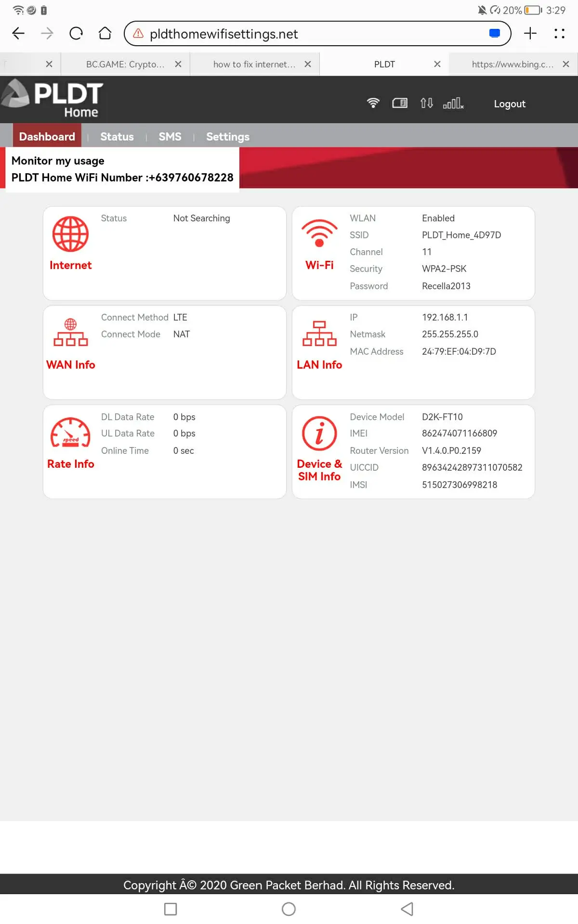This screenshot has height=924, width=578.
Task: Open the WAN Info label
Action: [70, 365]
